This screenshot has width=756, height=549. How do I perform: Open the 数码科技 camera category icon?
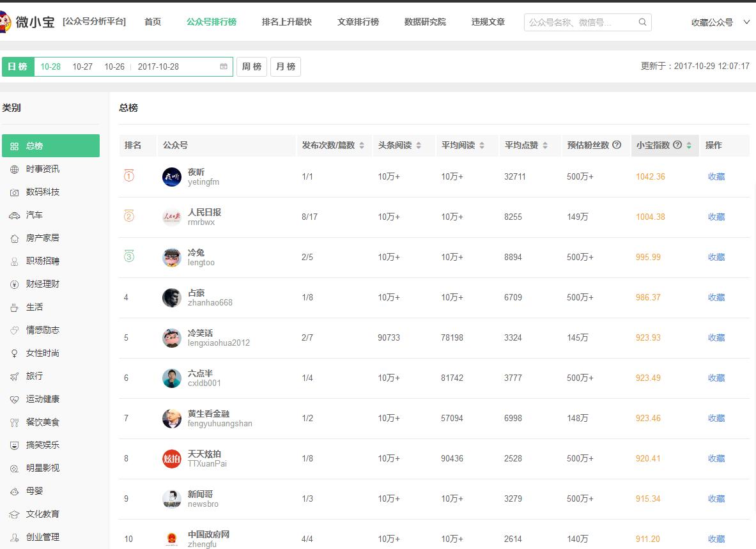[x=14, y=192]
